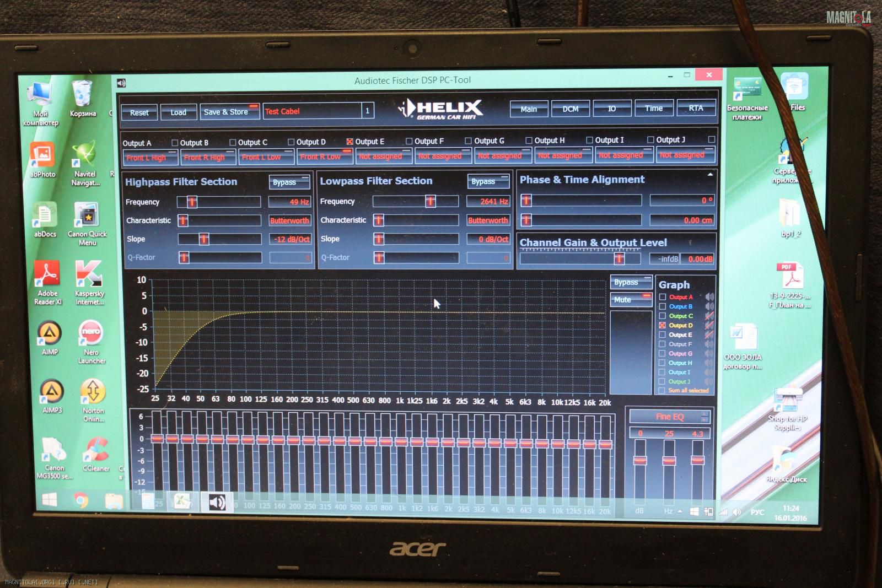
Task: Open Excel from the taskbar
Action: tap(181, 501)
